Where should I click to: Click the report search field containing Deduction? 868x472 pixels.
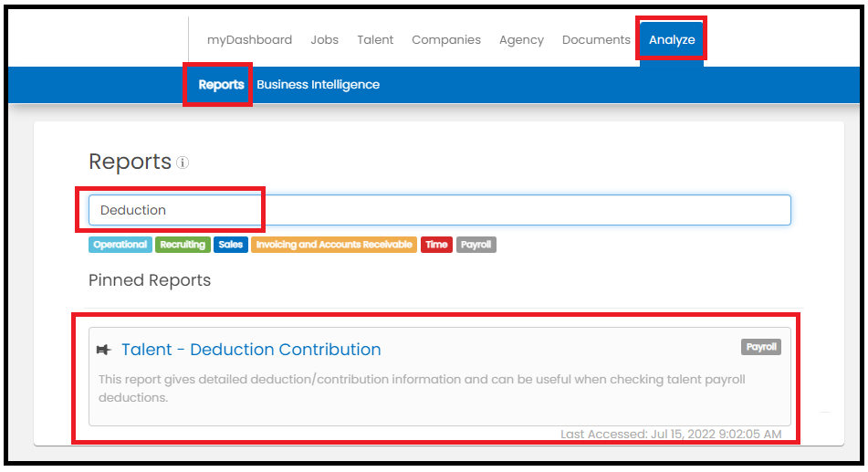(x=440, y=210)
